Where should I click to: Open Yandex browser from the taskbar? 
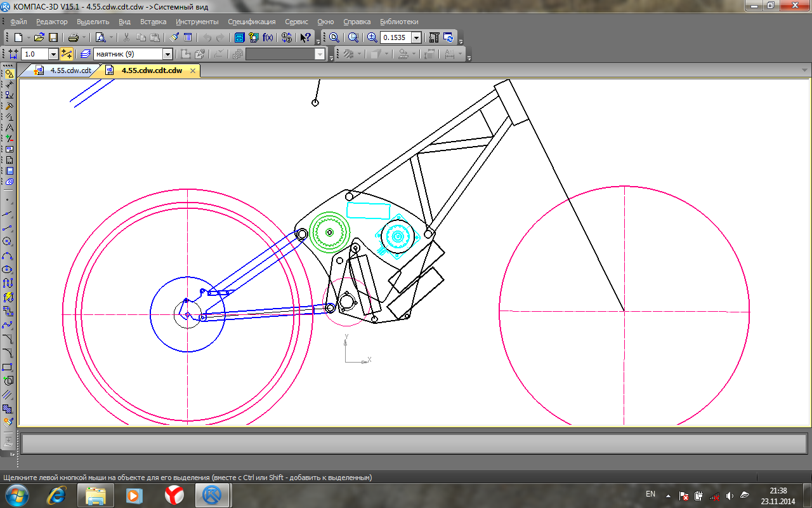point(174,494)
